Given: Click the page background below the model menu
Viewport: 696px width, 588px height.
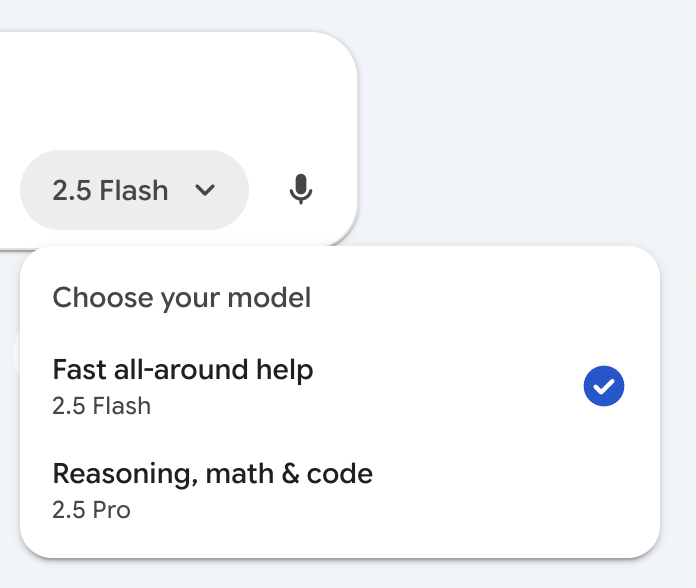Looking at the screenshot, I should [340, 575].
